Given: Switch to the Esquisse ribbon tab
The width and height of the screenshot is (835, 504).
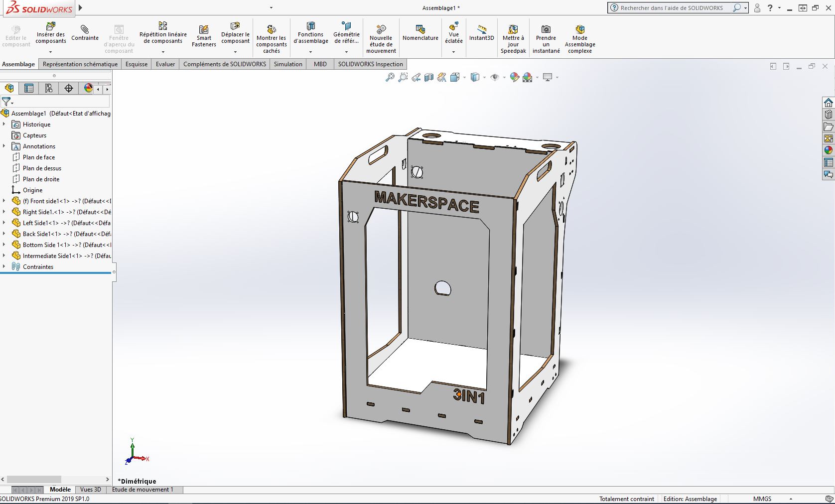Looking at the screenshot, I should (137, 64).
